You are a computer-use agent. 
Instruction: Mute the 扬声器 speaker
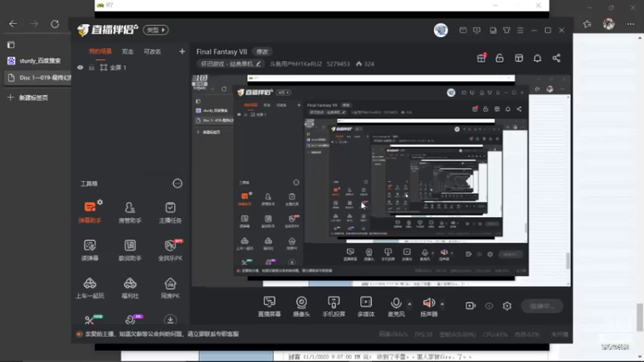[429, 306]
